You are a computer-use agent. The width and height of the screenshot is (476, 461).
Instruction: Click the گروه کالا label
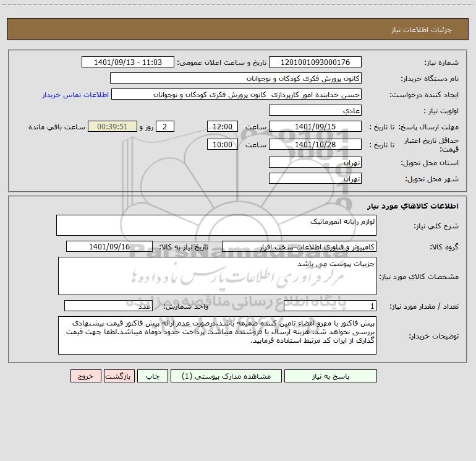pyautogui.click(x=444, y=247)
